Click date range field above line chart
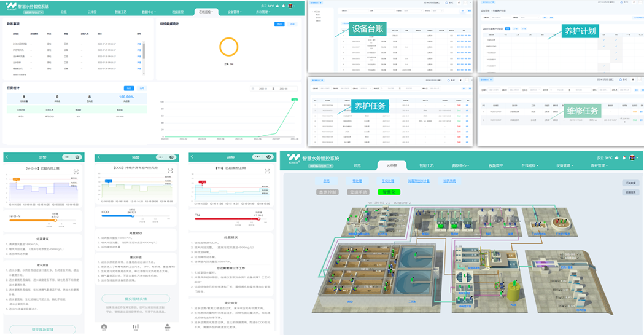644x335 pixels. pyautogui.click(x=273, y=89)
